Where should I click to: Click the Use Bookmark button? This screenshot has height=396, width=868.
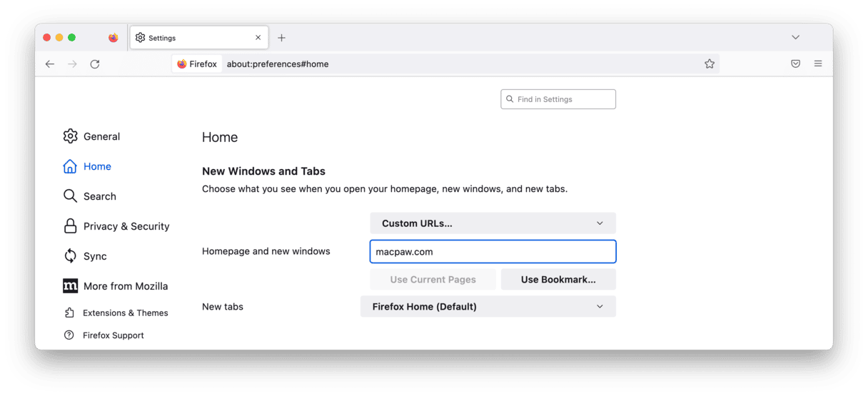(558, 280)
